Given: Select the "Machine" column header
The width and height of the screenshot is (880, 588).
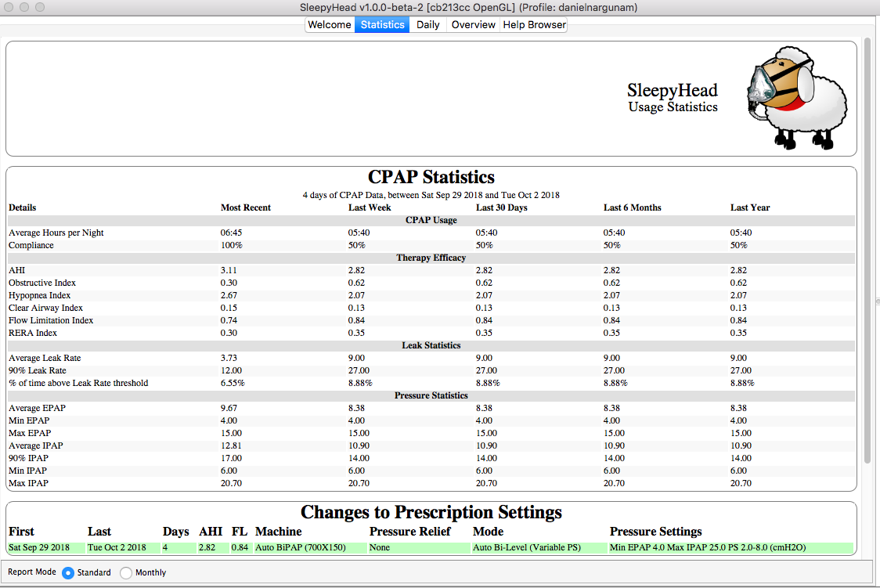Looking at the screenshot, I should click(279, 532).
